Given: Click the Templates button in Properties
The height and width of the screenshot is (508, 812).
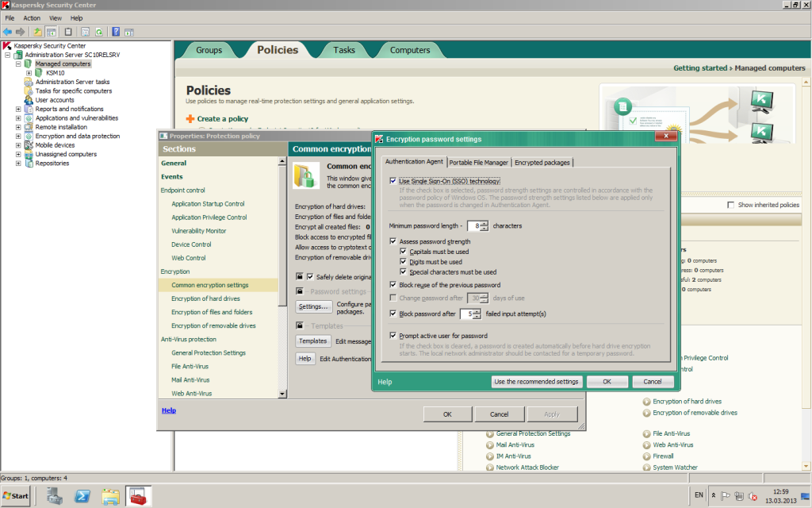Looking at the screenshot, I should click(312, 341).
